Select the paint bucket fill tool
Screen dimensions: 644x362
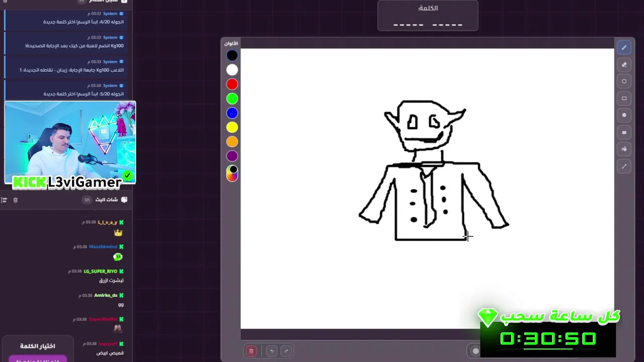point(624,149)
